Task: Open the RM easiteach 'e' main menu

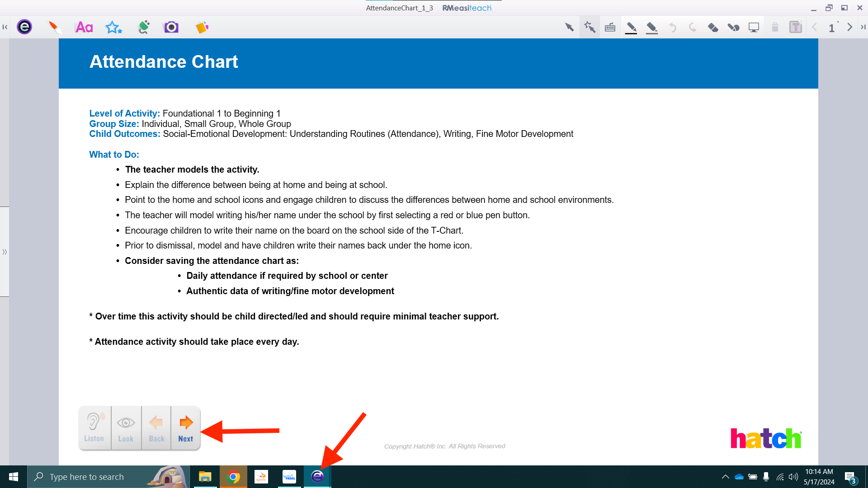Action: tap(24, 27)
